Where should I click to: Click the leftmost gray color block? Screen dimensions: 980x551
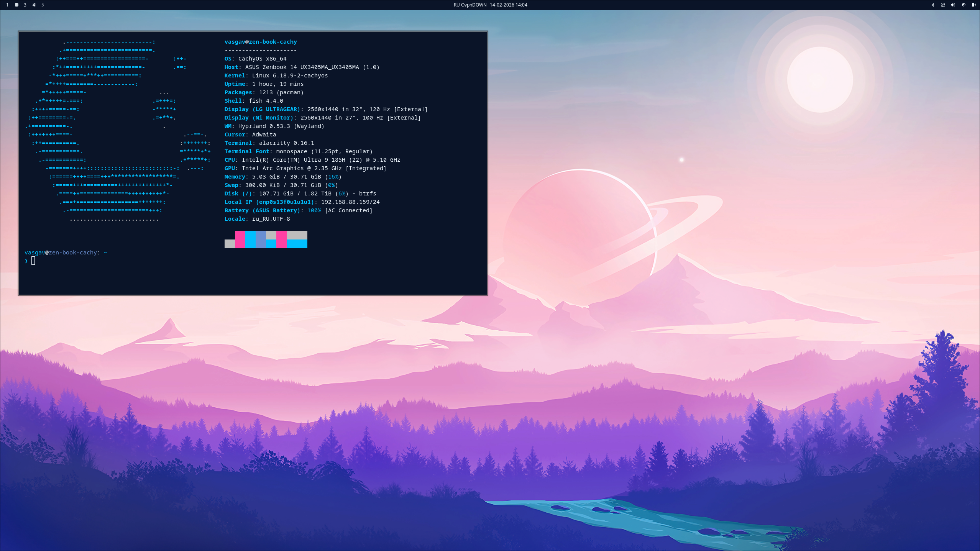(230, 244)
